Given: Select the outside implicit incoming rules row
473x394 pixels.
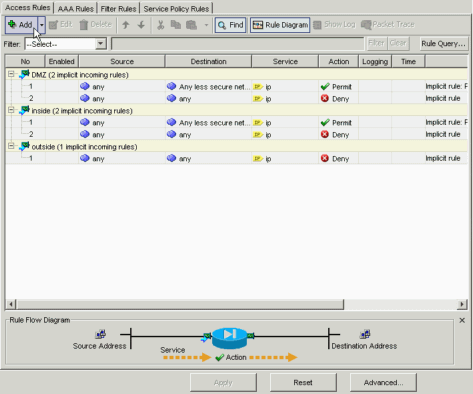Looking at the screenshot, I should point(237,147).
